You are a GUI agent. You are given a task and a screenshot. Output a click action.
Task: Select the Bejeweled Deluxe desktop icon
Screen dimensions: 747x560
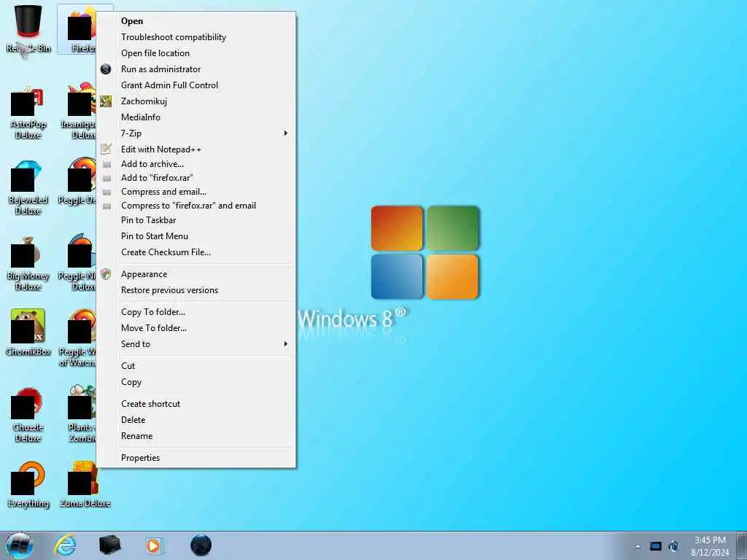point(28,187)
